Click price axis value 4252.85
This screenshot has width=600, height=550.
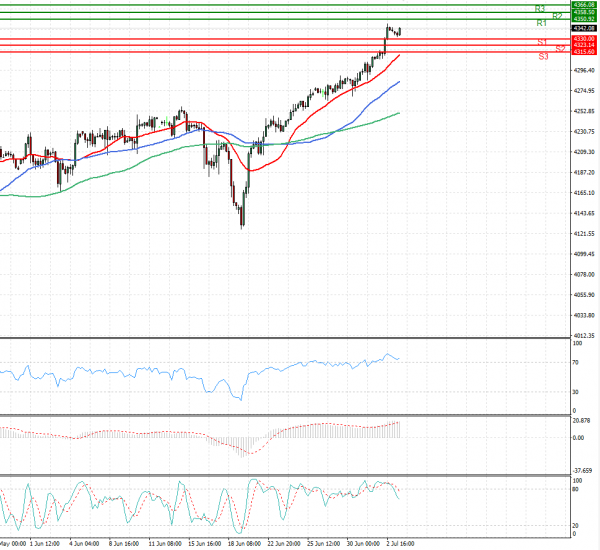pyautogui.click(x=584, y=111)
